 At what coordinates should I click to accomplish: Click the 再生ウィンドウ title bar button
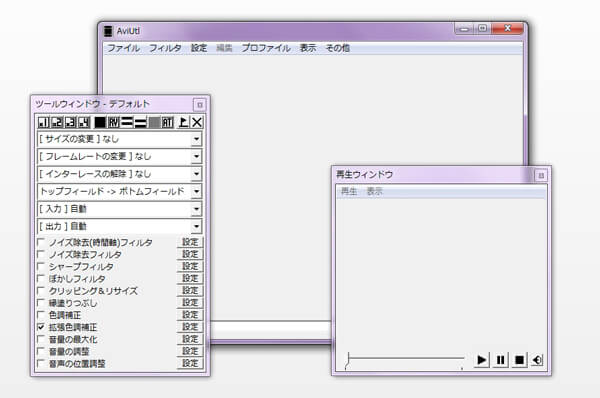(541, 175)
